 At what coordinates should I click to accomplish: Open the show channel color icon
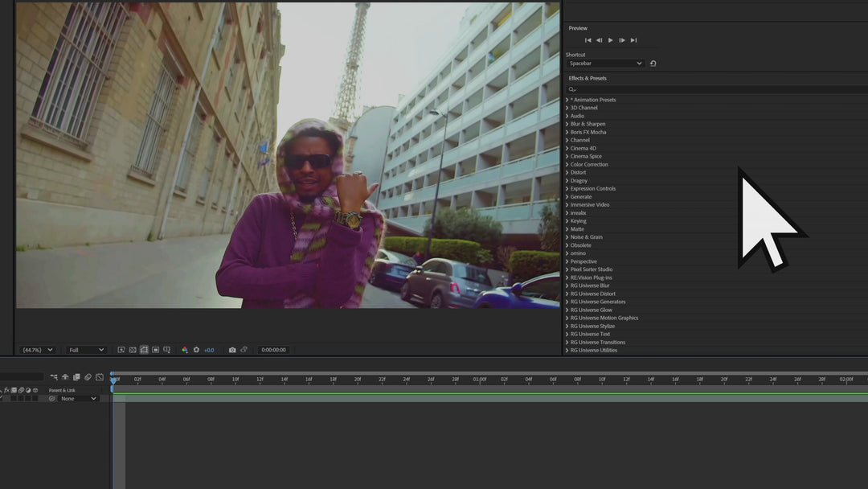tap(184, 350)
